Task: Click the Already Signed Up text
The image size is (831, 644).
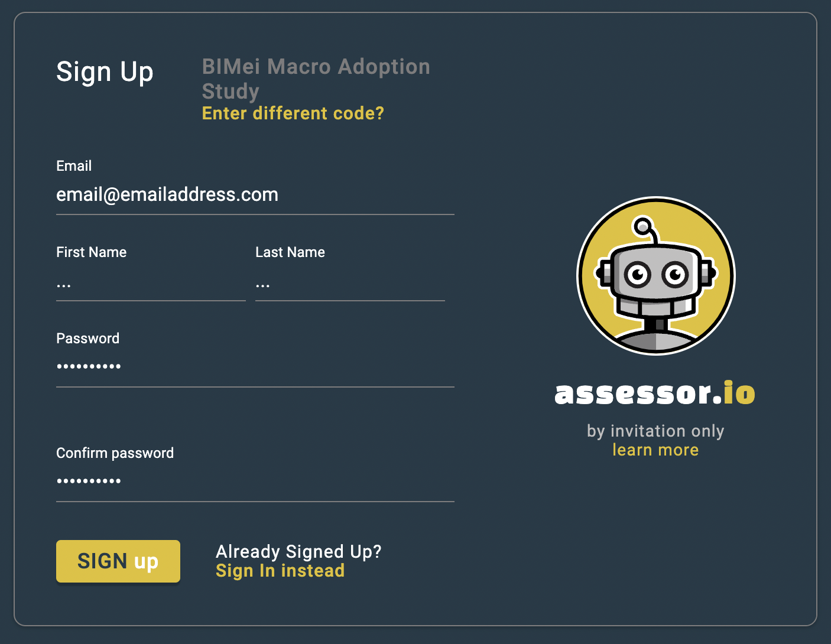Action: pos(298,552)
